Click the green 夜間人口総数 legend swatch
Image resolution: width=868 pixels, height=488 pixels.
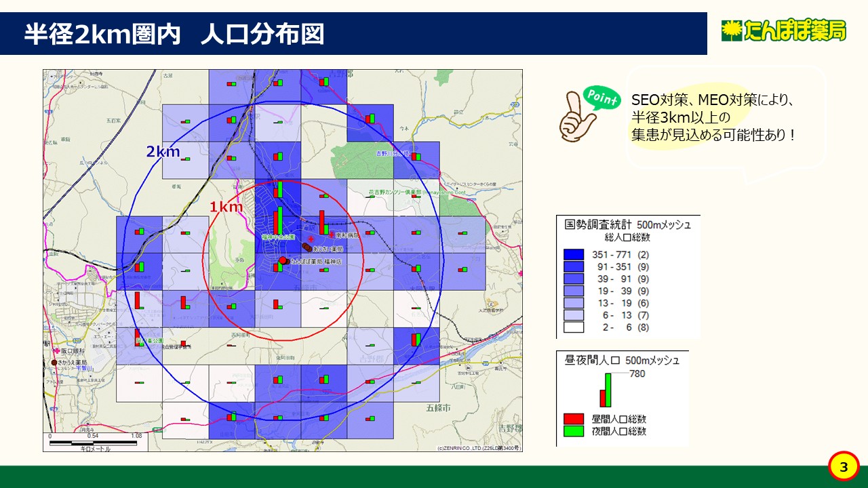(x=573, y=431)
